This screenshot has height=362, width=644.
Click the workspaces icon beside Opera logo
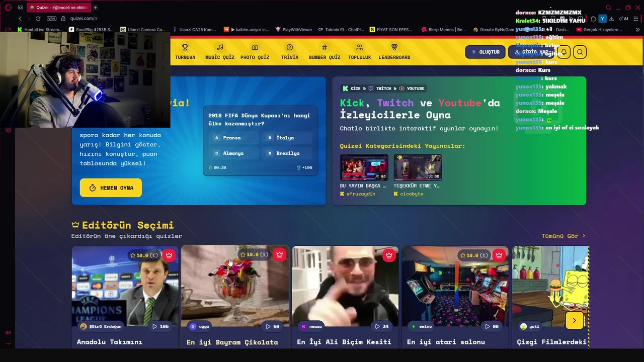[x=20, y=8]
